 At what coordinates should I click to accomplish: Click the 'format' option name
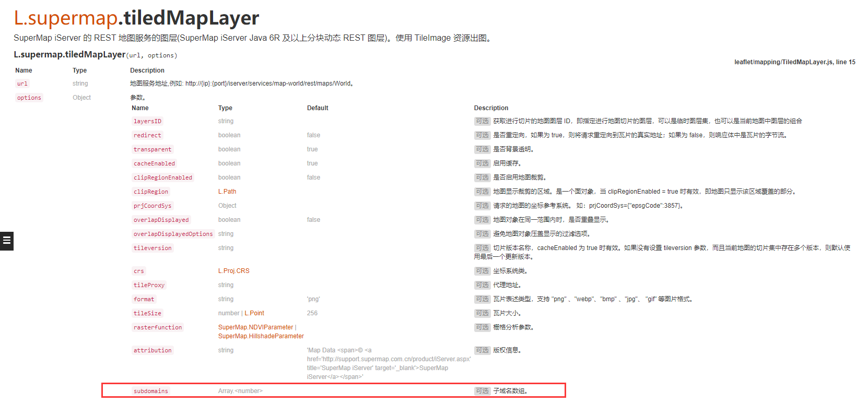click(x=144, y=299)
